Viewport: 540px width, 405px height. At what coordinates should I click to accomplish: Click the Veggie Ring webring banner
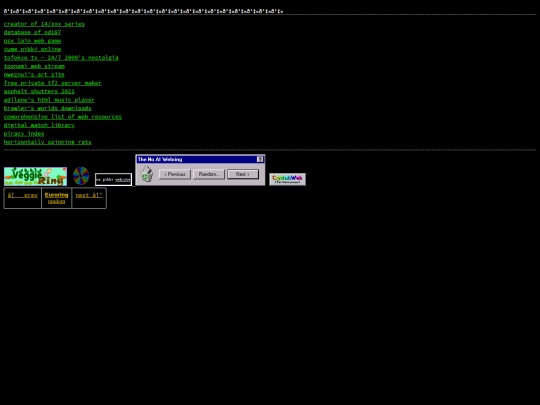pos(35,177)
